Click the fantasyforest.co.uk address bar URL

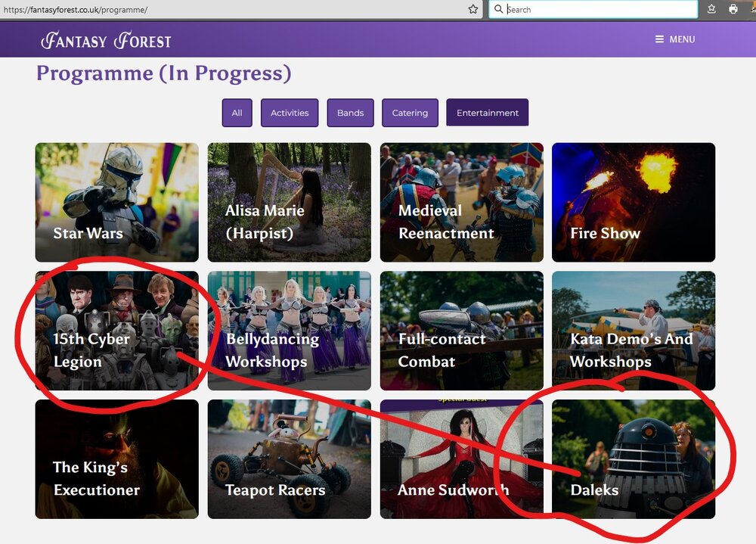(x=75, y=10)
